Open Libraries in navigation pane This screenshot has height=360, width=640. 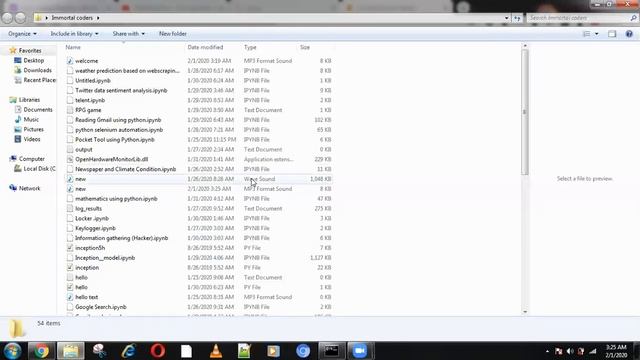pos(29,100)
